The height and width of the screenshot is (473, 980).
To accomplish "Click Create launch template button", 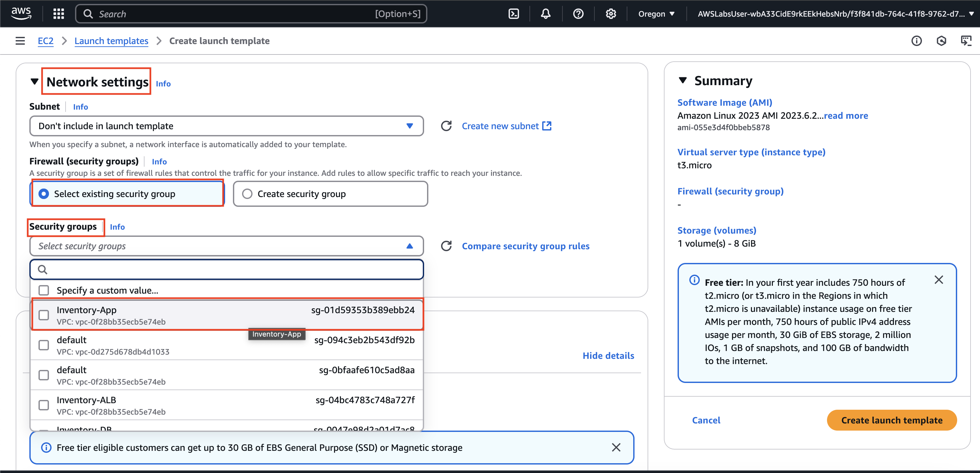I will (x=891, y=420).
